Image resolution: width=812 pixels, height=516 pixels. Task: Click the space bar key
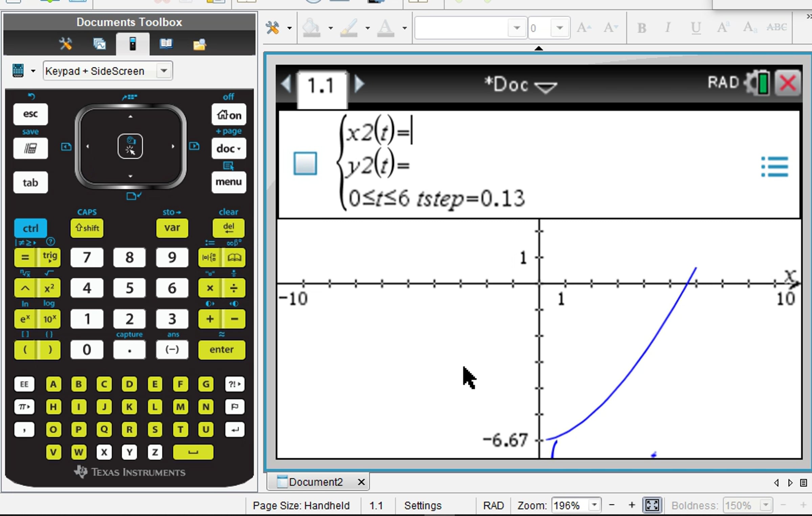(193, 452)
